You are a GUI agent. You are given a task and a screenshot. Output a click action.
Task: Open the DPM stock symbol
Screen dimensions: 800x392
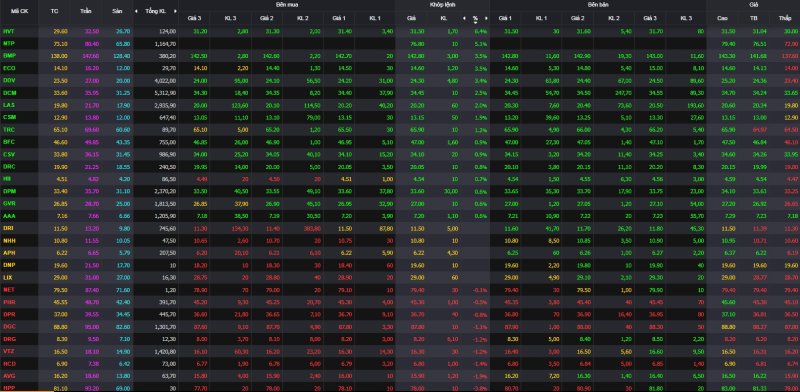(x=9, y=191)
